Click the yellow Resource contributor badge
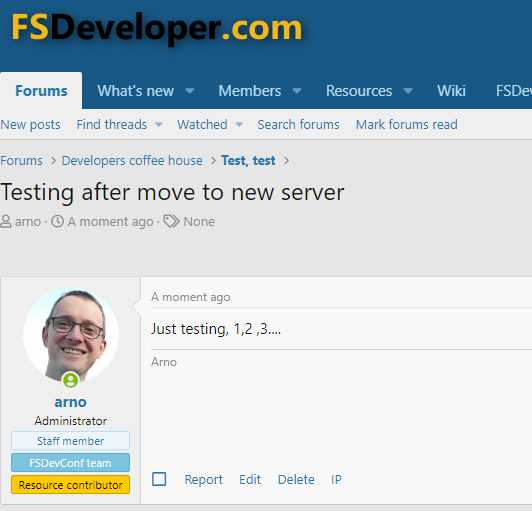Image resolution: width=532 pixels, height=511 pixels. click(70, 485)
